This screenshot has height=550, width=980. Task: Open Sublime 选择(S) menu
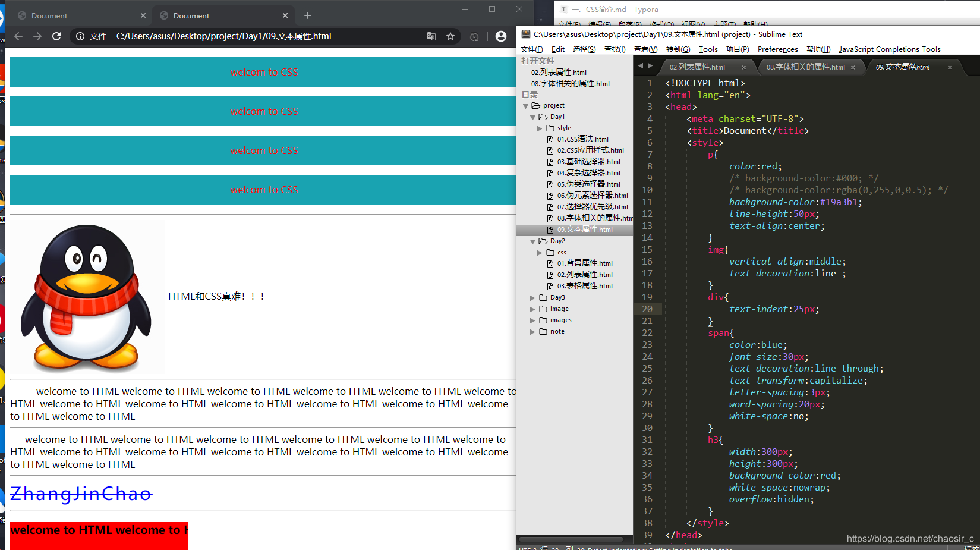tap(584, 49)
